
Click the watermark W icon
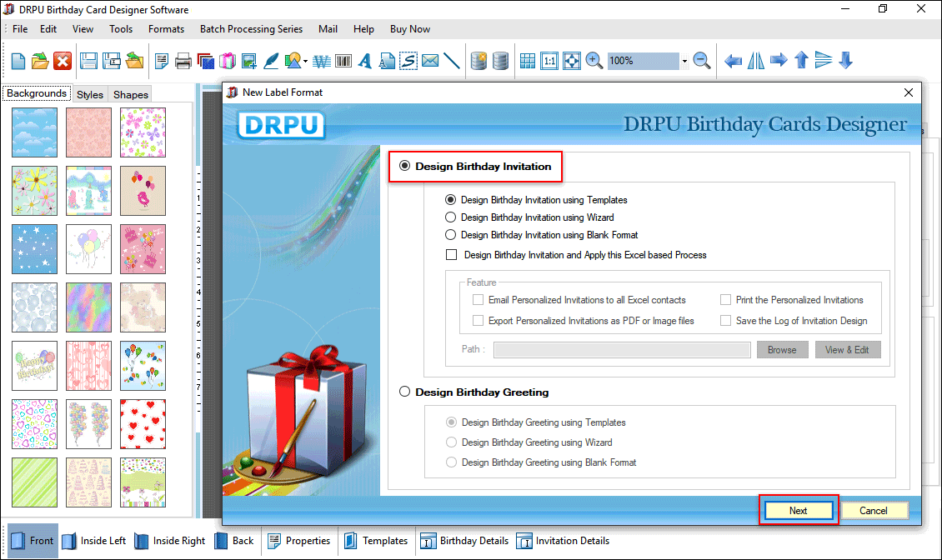pos(322,62)
